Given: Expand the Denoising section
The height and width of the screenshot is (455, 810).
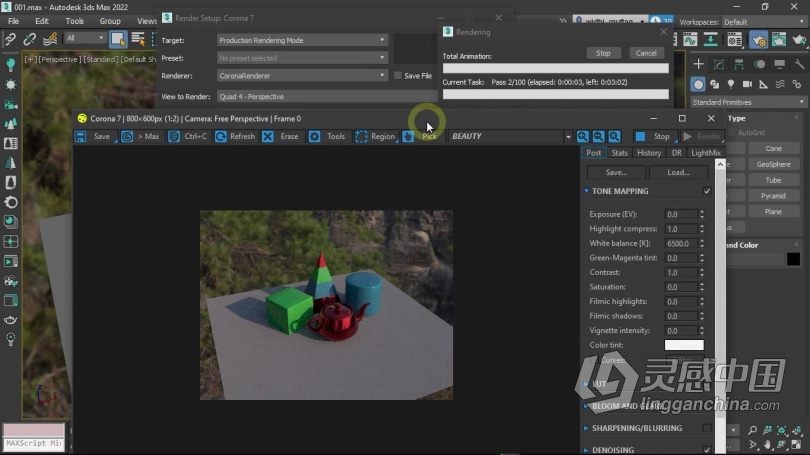Looking at the screenshot, I should (586, 450).
